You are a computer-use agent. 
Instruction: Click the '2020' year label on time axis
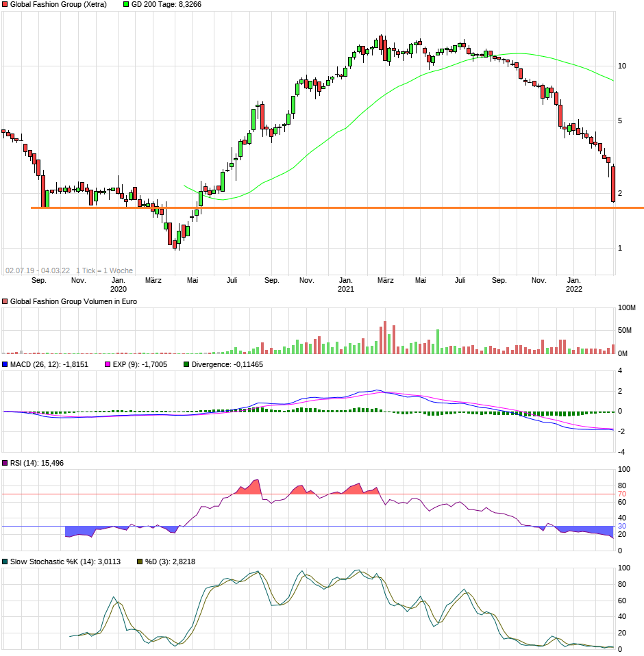[x=119, y=289]
